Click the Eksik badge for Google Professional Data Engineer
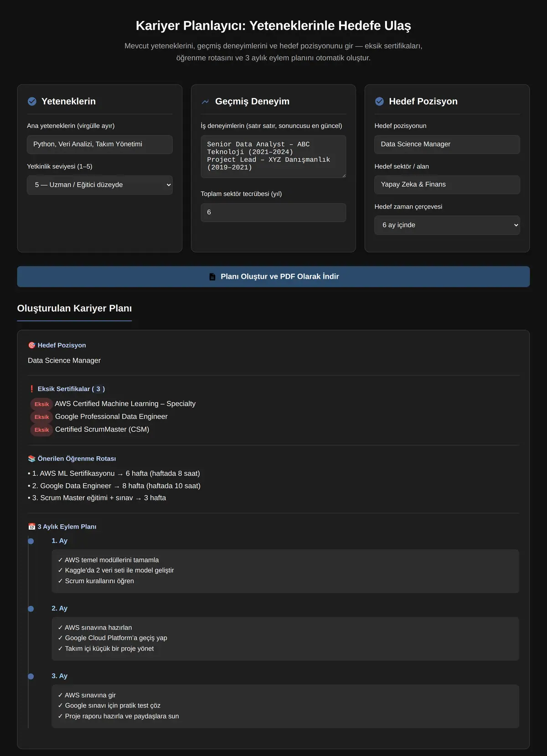 click(41, 417)
